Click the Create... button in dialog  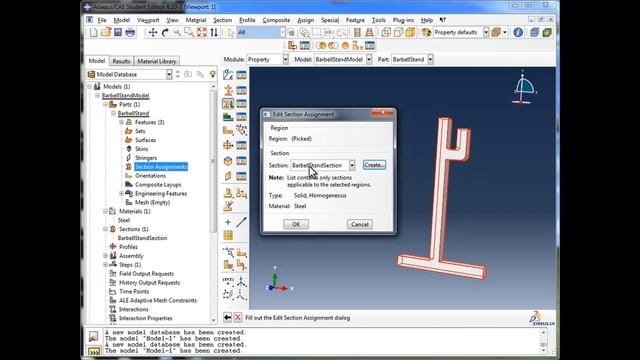coord(374,165)
